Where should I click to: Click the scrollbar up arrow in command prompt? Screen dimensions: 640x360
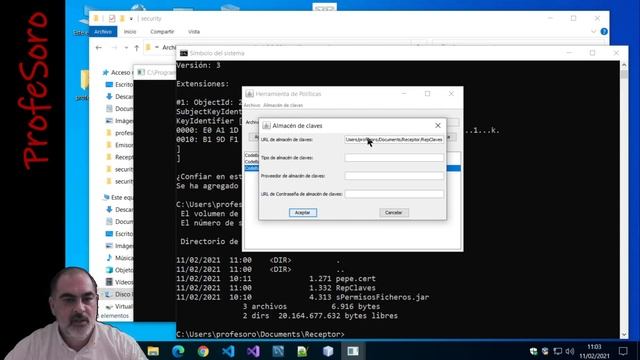point(624,64)
